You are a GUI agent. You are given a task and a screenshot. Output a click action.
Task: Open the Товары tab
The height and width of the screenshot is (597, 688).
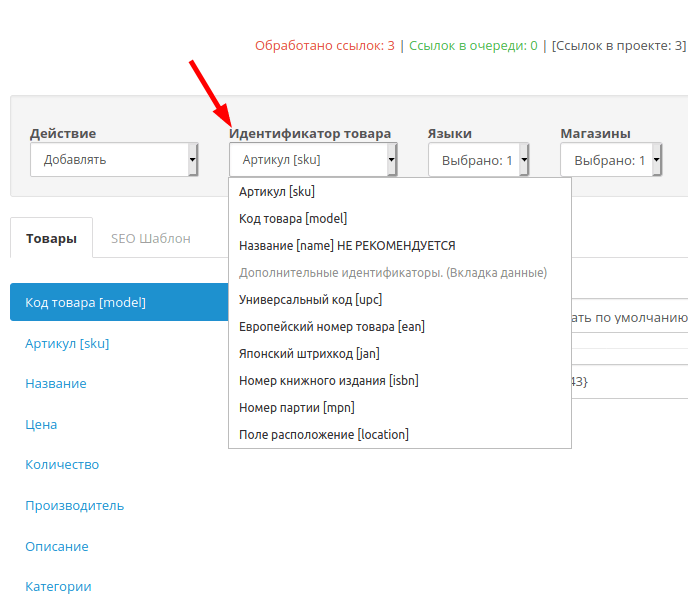click(x=51, y=238)
